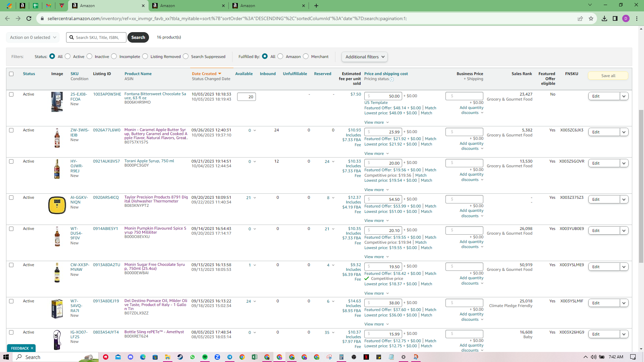This screenshot has width=644, height=362.
Task: Expand View more for Taylor Thermometer pricing
Action: click(x=377, y=221)
